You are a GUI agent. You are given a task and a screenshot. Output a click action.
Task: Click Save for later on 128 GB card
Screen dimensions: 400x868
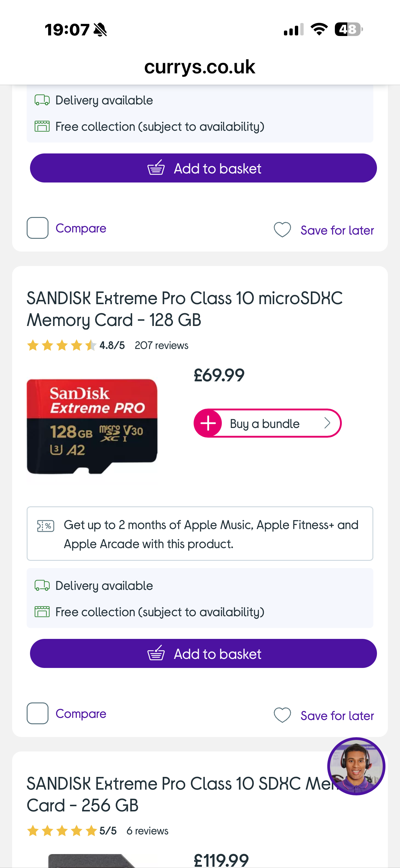tap(337, 716)
